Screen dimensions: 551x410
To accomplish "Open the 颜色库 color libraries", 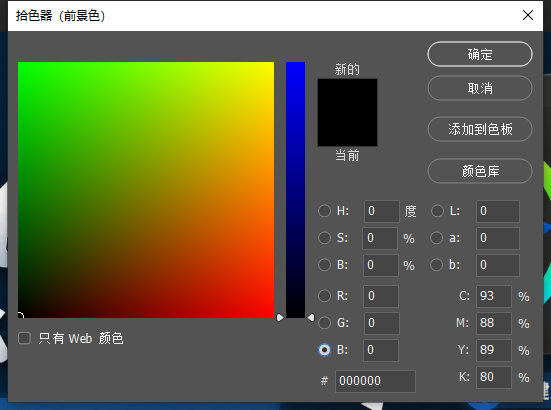I will (480, 171).
